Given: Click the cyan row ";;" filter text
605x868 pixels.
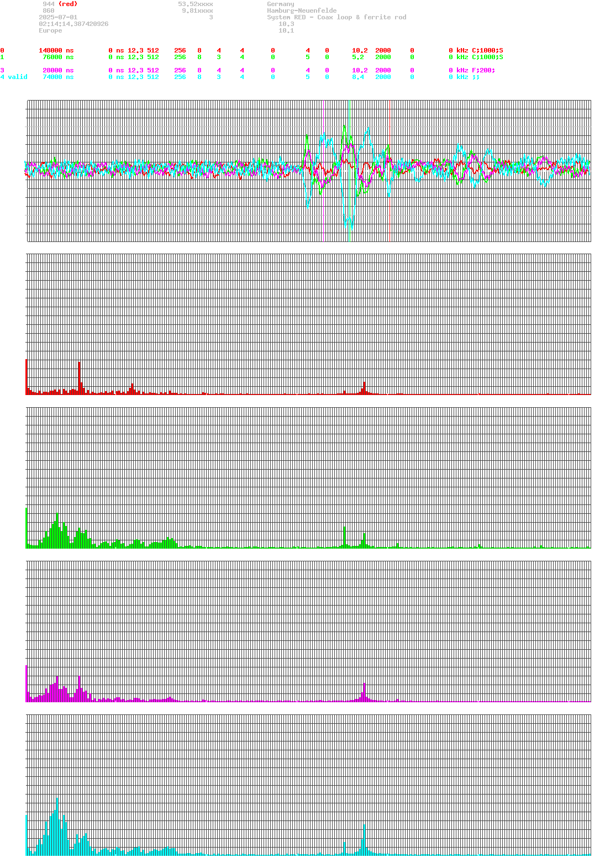Looking at the screenshot, I should [x=476, y=77].
